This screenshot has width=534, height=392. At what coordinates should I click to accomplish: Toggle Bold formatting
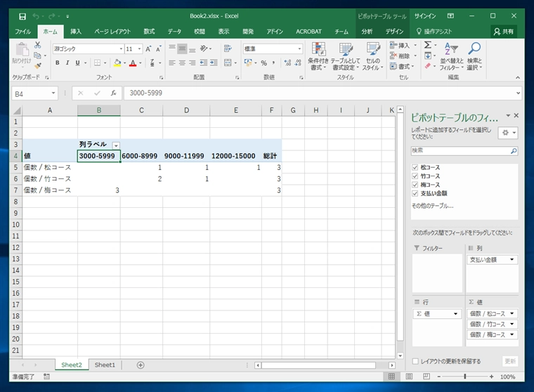click(57, 63)
